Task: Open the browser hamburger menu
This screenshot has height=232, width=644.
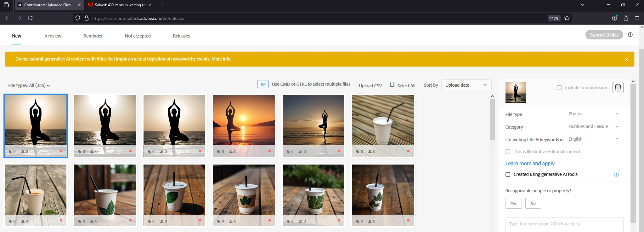Action: click(x=637, y=18)
